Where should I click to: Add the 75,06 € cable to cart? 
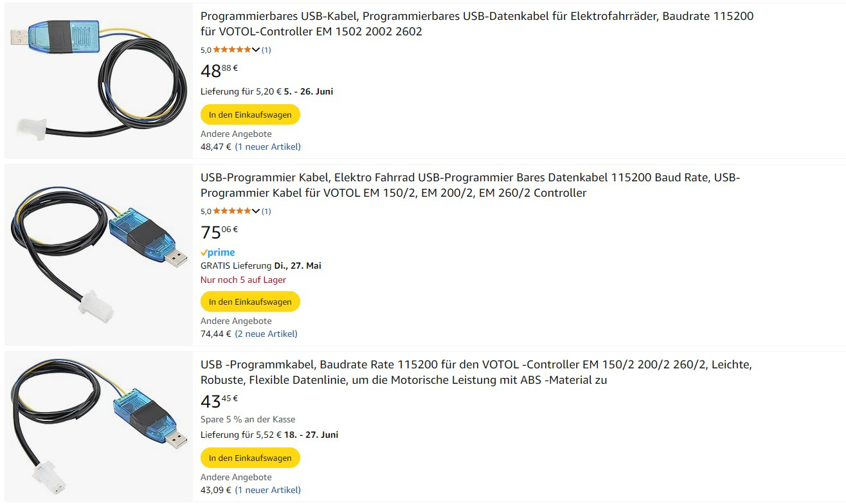point(250,301)
